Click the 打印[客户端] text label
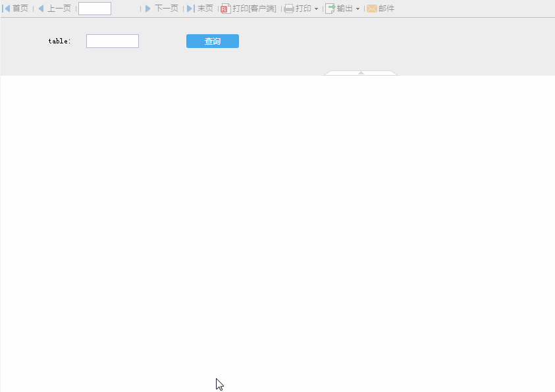555x392 pixels. [255, 9]
